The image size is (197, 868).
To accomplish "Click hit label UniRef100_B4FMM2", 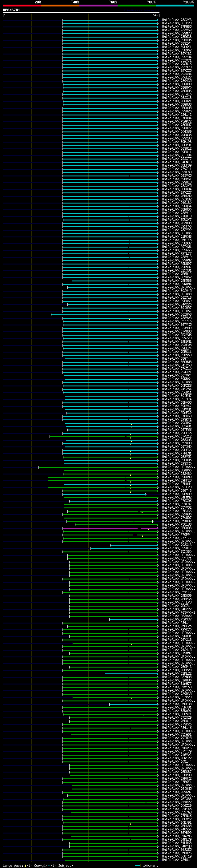I will 177,498.
